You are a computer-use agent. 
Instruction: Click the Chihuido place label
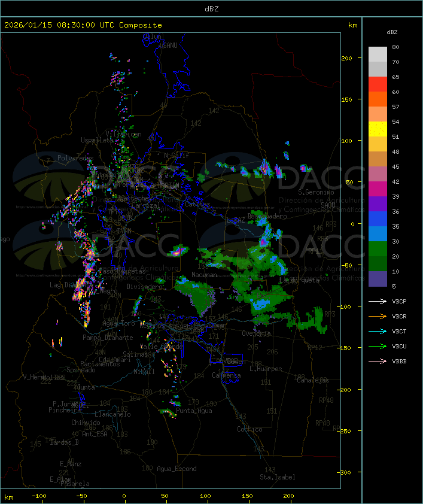pos(86,423)
